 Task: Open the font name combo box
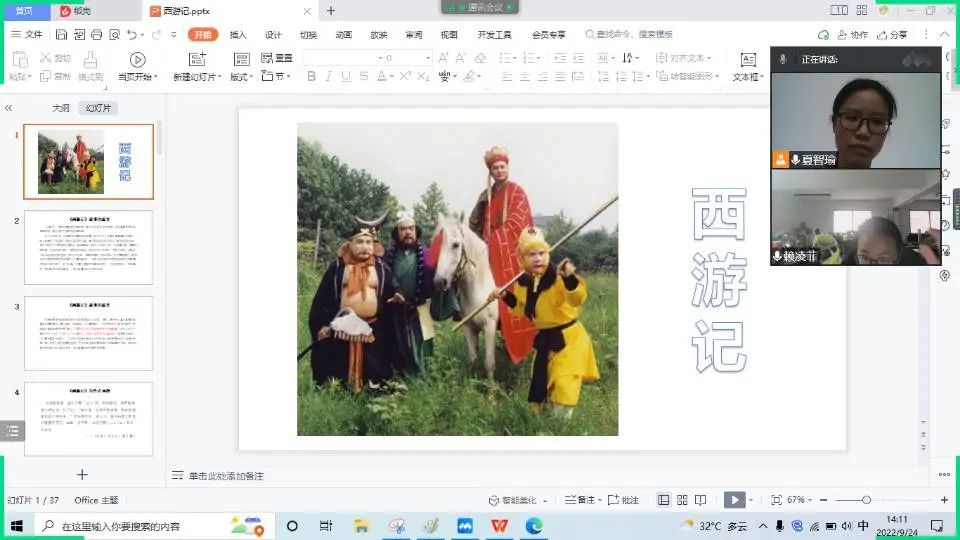coord(343,58)
